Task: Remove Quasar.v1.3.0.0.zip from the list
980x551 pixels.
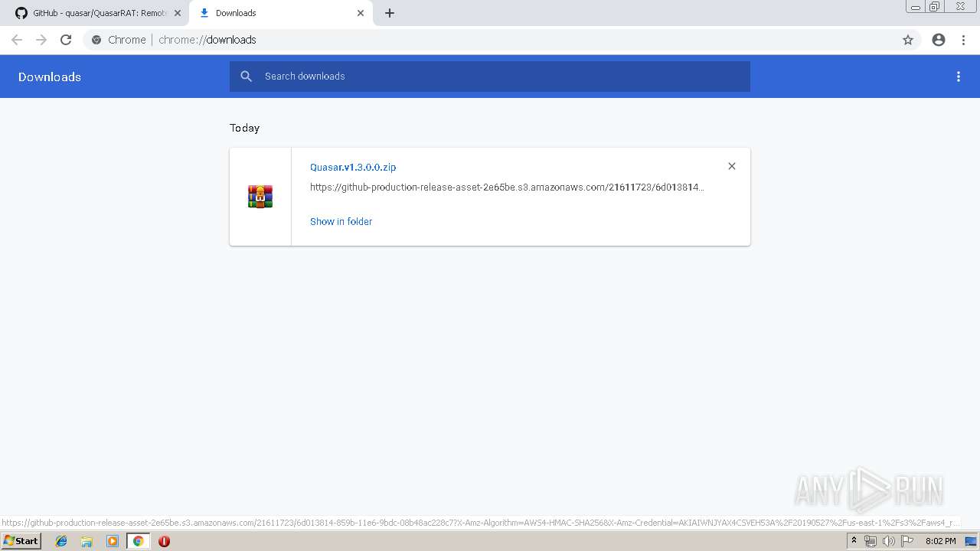Action: pyautogui.click(x=732, y=166)
